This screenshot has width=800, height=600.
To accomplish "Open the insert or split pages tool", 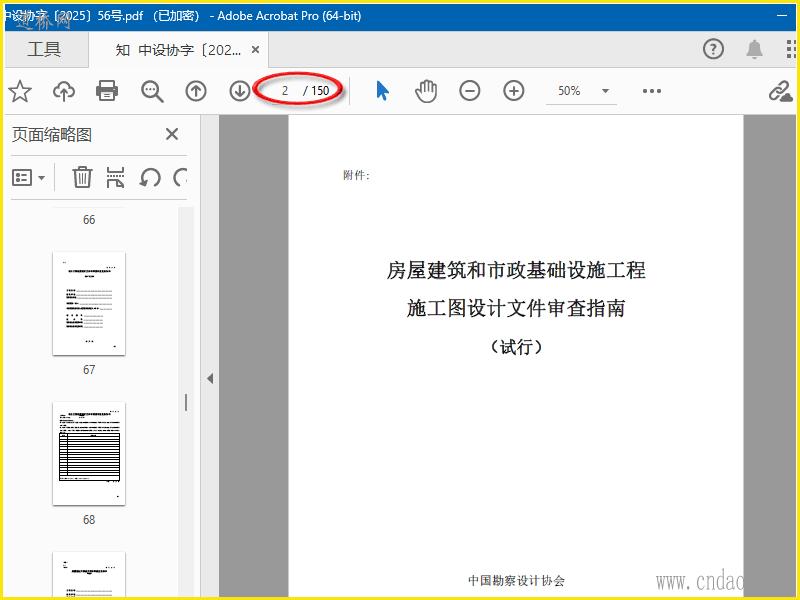I will 115,178.
